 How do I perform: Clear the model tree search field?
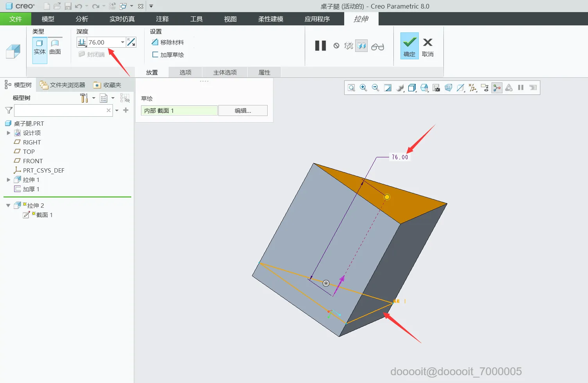(109, 110)
